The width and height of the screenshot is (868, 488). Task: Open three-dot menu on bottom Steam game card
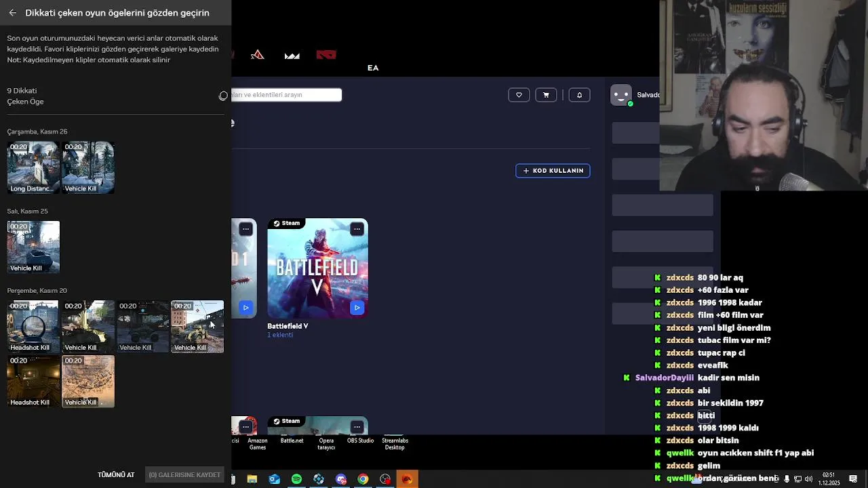(357, 427)
